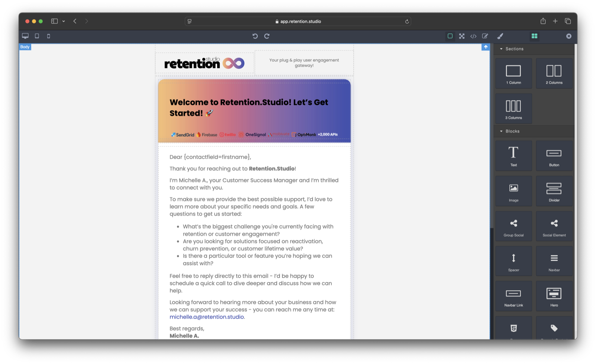
Task: Click the 'Feel free to reply' paragraph
Action: point(251,284)
